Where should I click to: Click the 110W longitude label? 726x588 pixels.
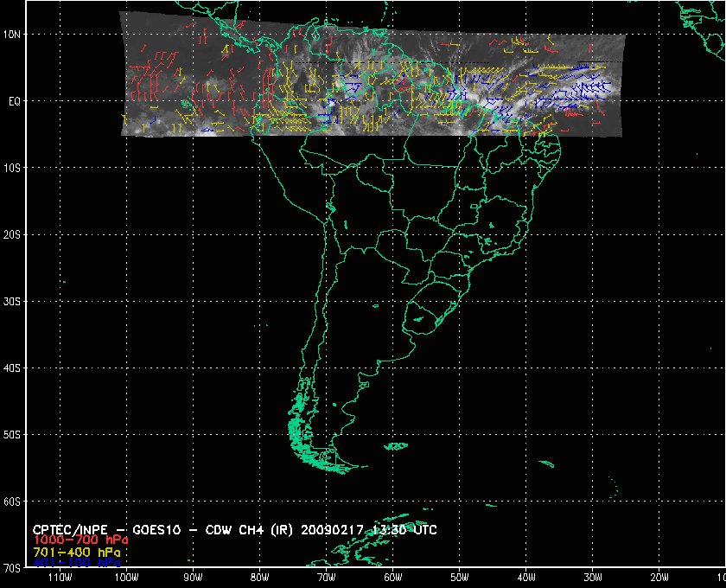tap(60, 577)
